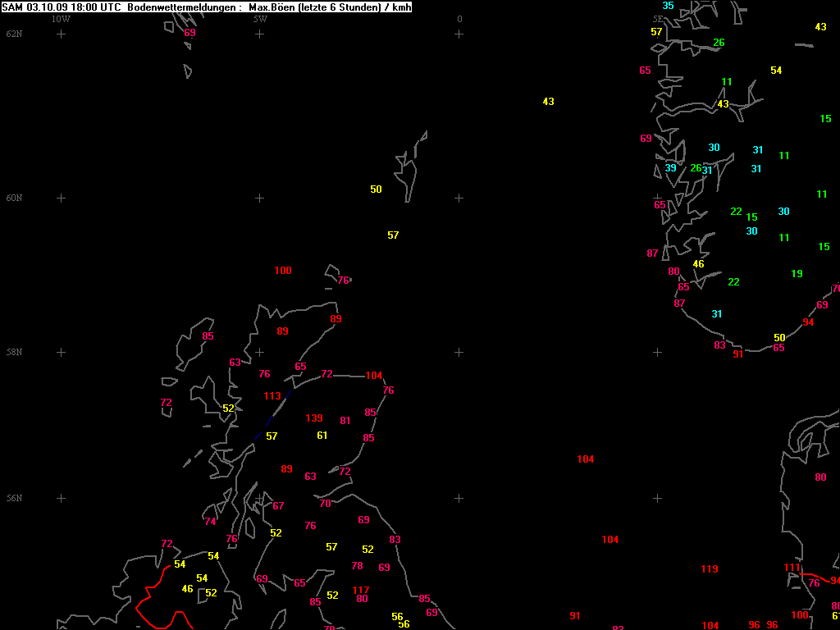Select the 113 gust value in Scotland
840x630 pixels.
(272, 396)
